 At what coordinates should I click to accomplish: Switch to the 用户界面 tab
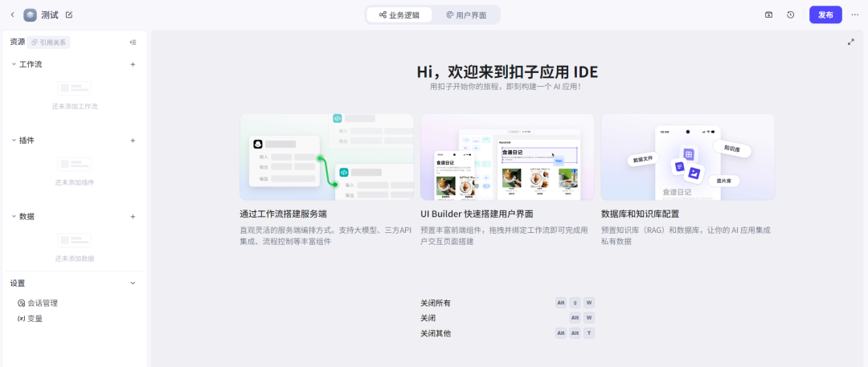pyautogui.click(x=466, y=14)
